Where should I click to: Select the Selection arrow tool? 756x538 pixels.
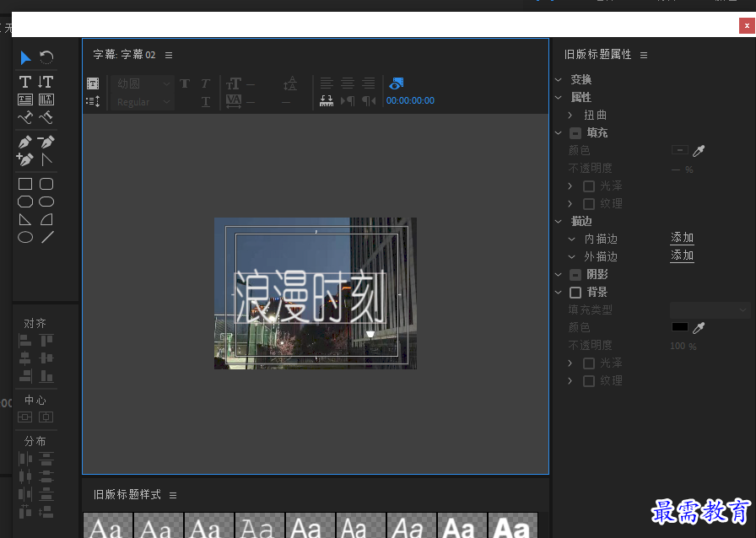(25, 58)
